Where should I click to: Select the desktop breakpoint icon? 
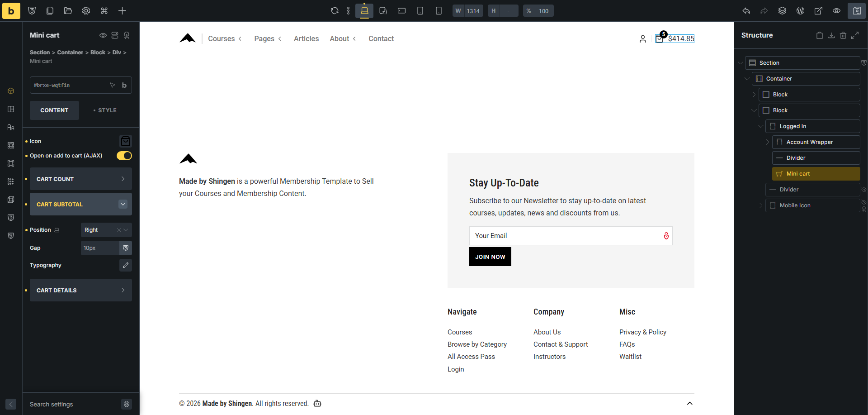pyautogui.click(x=364, y=11)
